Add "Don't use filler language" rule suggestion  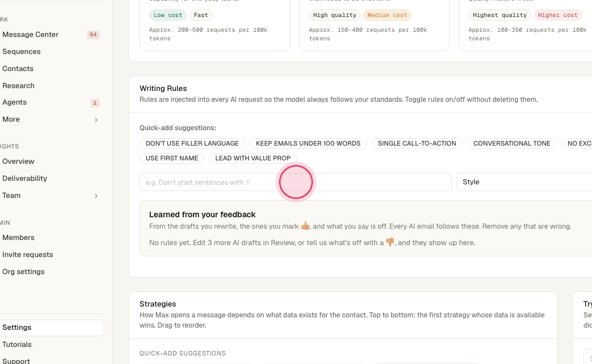pyautogui.click(x=192, y=143)
